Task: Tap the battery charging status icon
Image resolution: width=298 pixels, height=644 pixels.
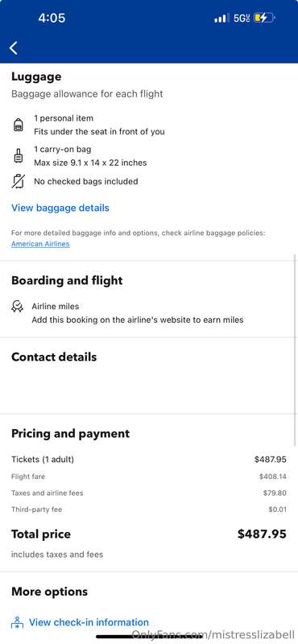Action: 264,18
